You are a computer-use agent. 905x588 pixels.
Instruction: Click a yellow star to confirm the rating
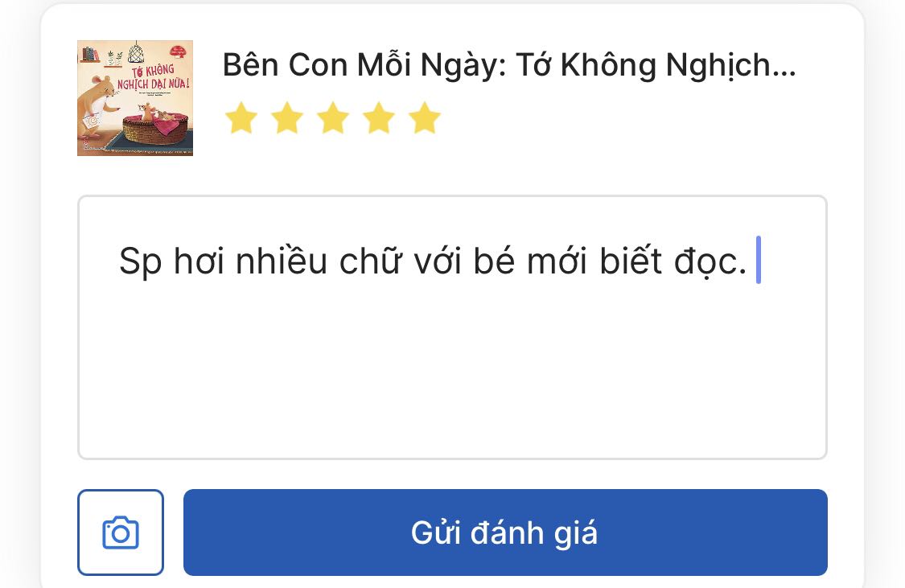[x=333, y=118]
